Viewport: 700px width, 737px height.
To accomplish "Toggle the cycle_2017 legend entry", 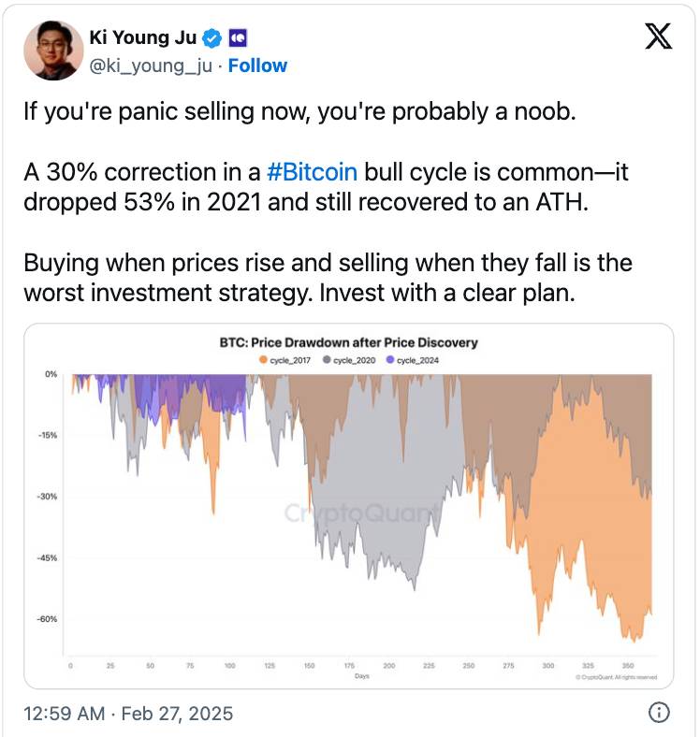I will point(285,360).
